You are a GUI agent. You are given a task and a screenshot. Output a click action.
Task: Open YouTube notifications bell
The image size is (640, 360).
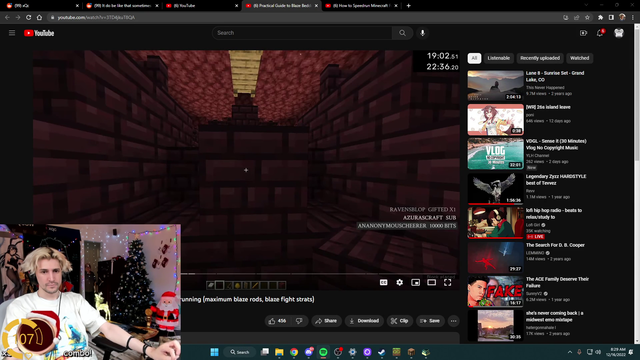point(600,33)
